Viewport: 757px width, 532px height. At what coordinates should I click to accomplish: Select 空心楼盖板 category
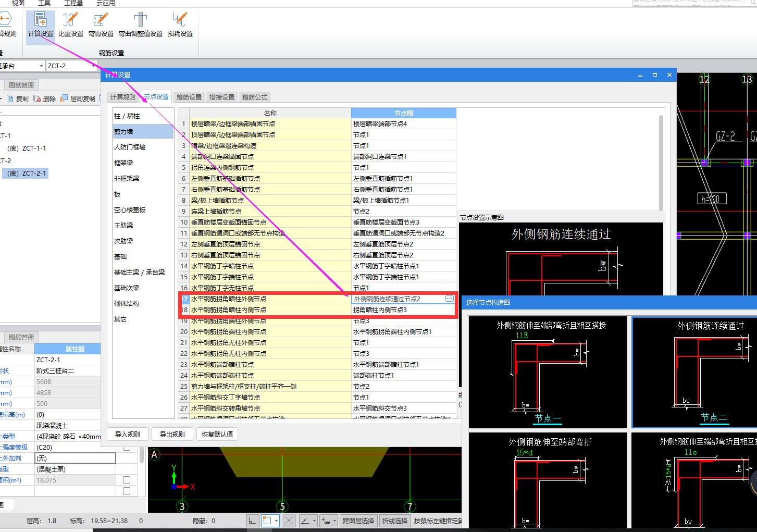coord(143,209)
